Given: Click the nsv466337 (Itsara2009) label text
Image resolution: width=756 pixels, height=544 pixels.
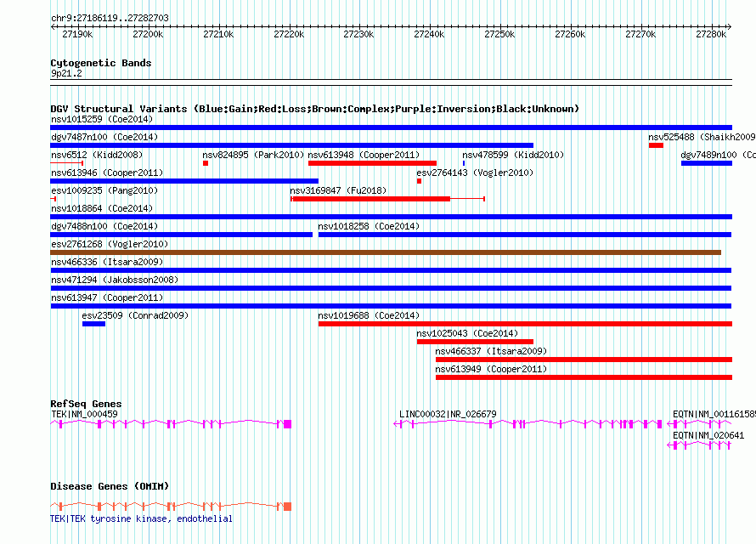Looking at the screenshot, I should pos(491,351).
